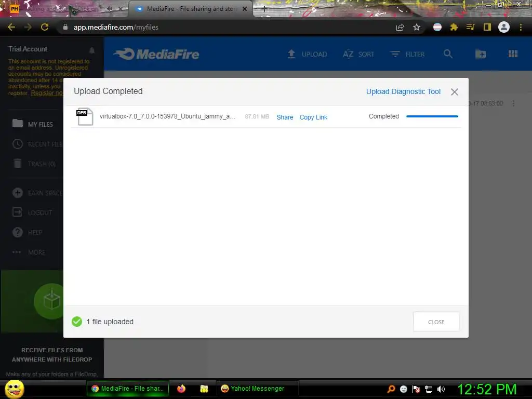This screenshot has width=532, height=399.
Task: Click the new folder icon
Action: pyautogui.click(x=481, y=54)
